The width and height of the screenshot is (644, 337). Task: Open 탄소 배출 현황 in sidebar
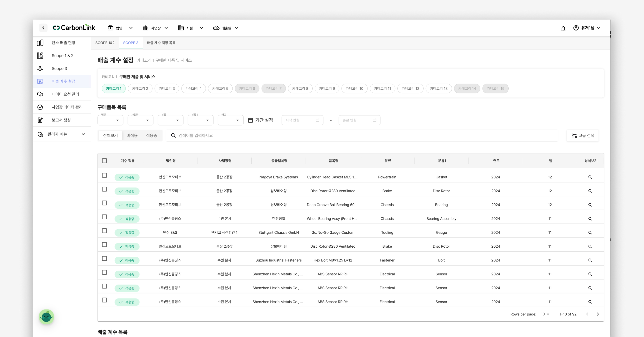pyautogui.click(x=62, y=43)
